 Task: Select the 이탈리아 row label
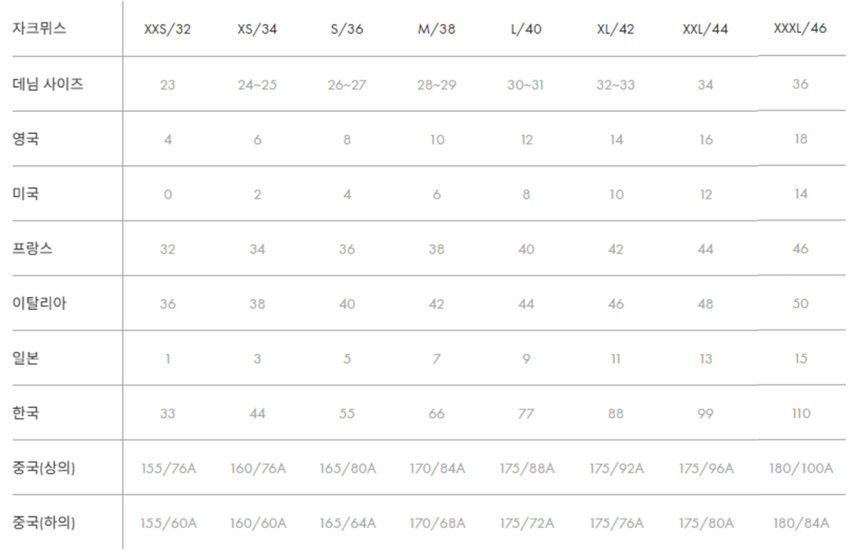pos(40,303)
